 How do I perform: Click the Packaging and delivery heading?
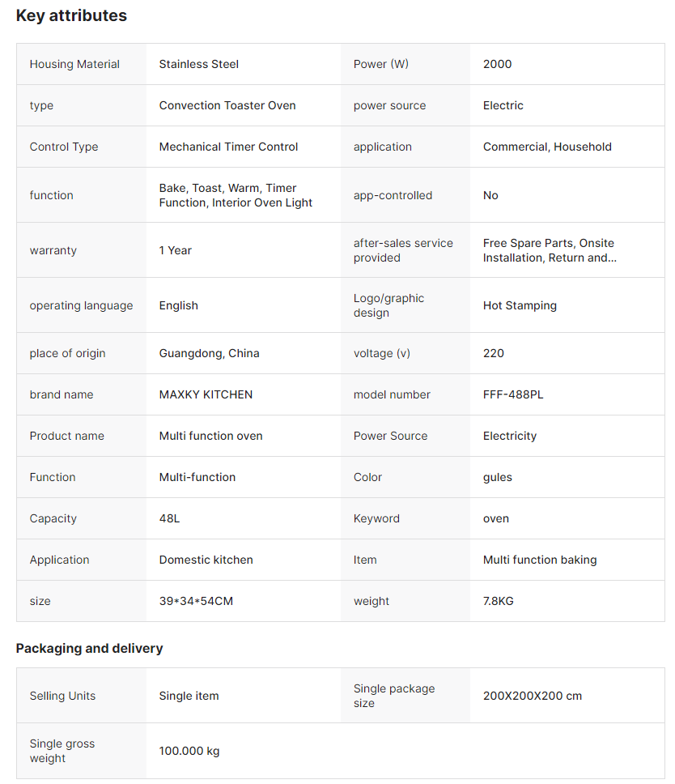(89, 648)
